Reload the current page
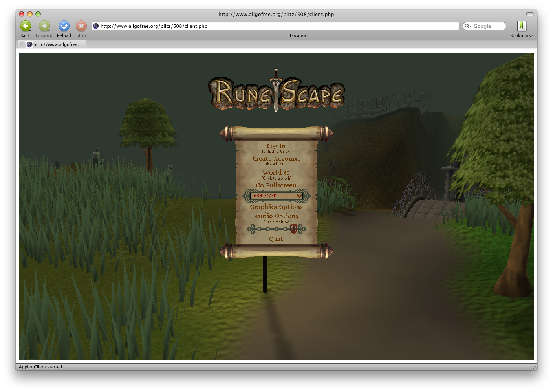This screenshot has width=553, height=392. tap(64, 26)
